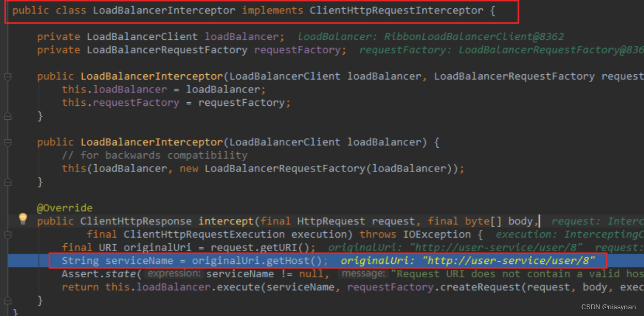Click HttpRequest parameter type in intercept

point(331,221)
